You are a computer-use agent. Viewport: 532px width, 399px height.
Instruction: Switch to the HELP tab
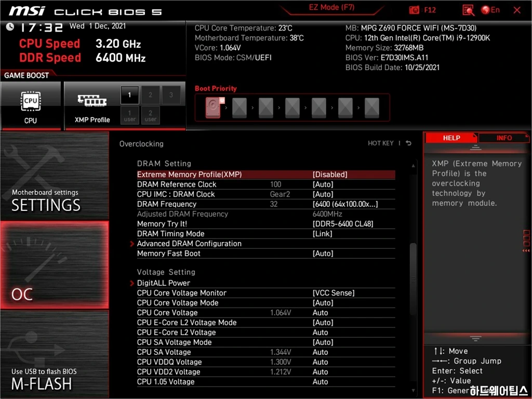pyautogui.click(x=451, y=138)
